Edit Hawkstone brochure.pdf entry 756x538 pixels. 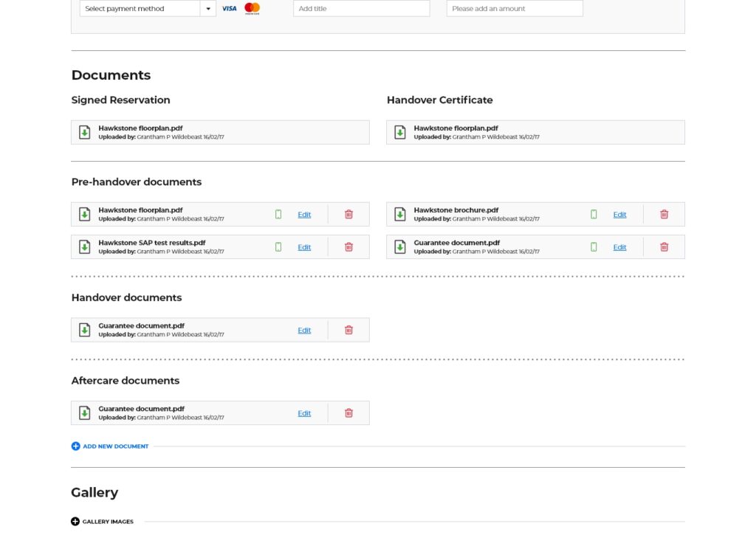(x=619, y=215)
